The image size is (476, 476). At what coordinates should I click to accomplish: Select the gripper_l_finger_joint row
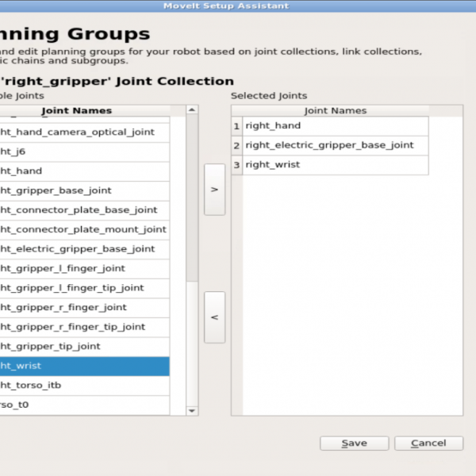pyautogui.click(x=85, y=269)
